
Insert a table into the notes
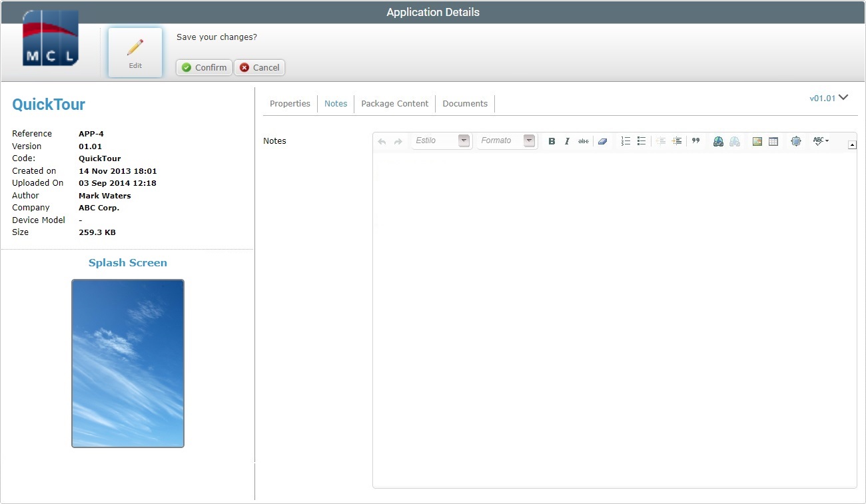[x=773, y=141]
